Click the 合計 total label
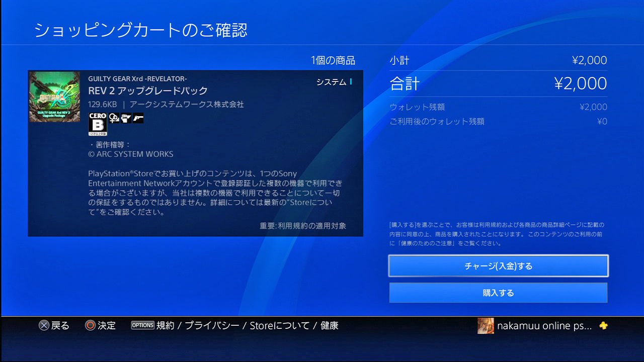 (405, 83)
